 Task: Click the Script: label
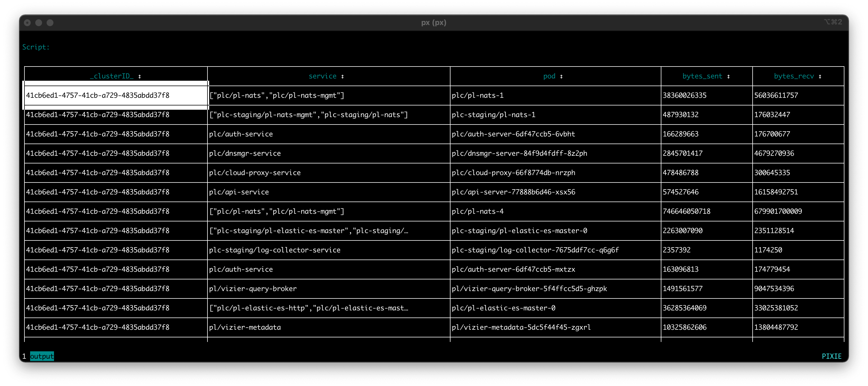[36, 47]
